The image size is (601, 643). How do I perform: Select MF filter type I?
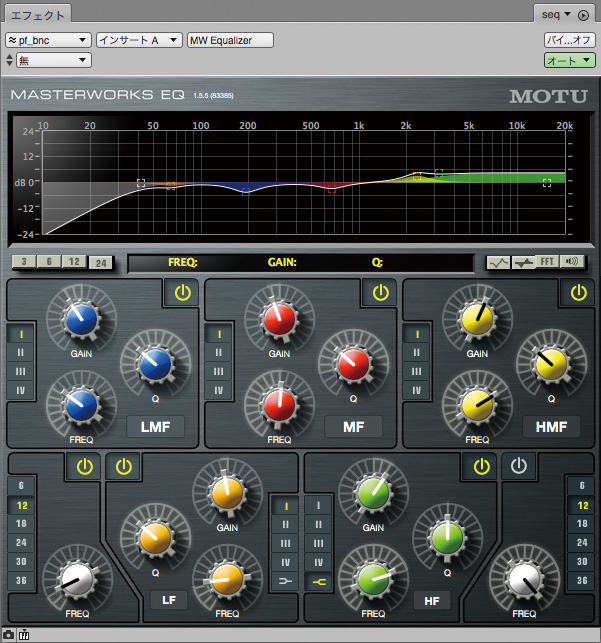click(x=219, y=334)
